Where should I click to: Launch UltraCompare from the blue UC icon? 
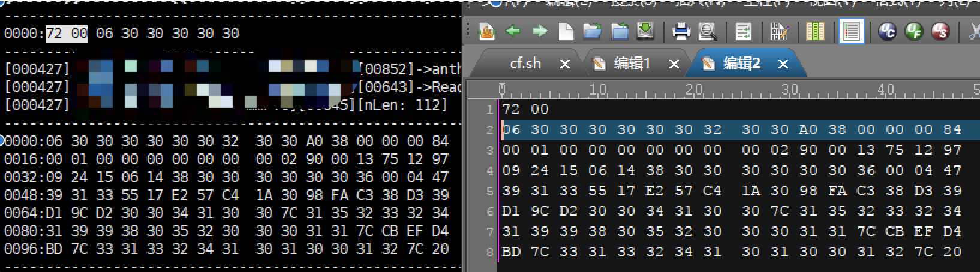tap(887, 31)
